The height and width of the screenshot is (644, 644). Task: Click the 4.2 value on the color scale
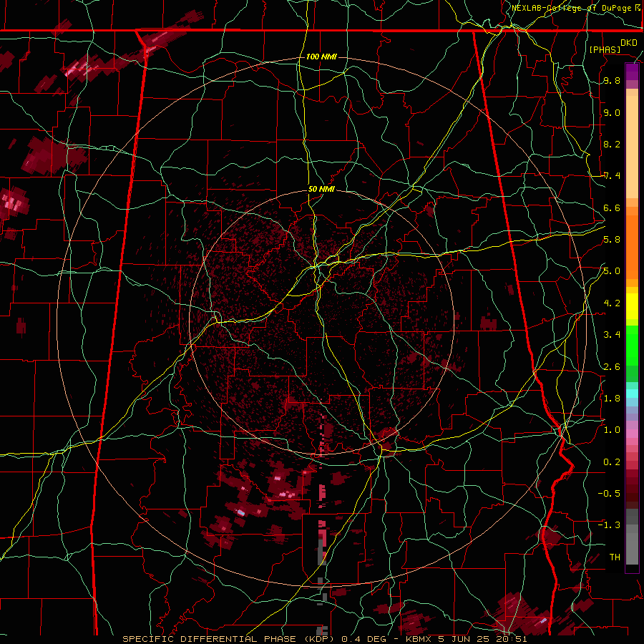coord(612,303)
